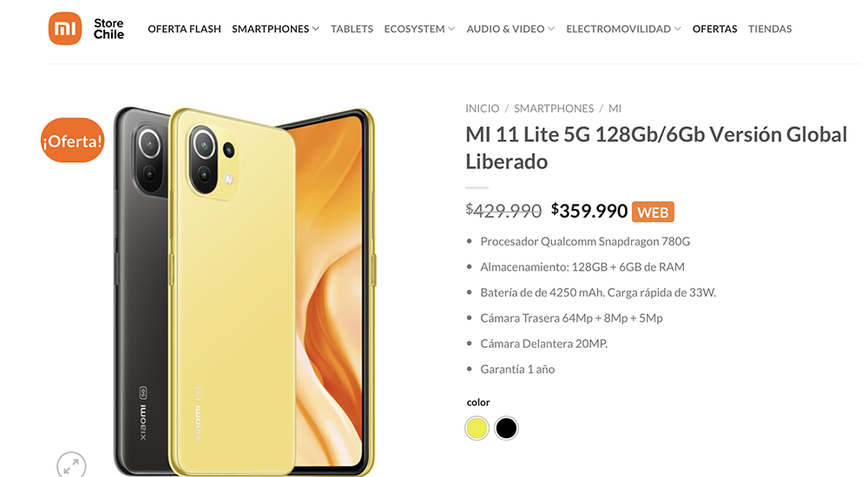This screenshot has height=477, width=868.
Task: Select the yellow color option
Action: pyautogui.click(x=477, y=428)
